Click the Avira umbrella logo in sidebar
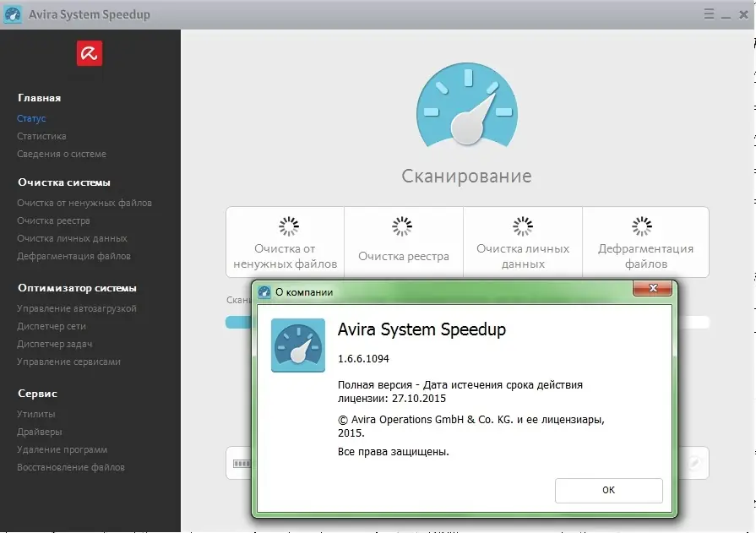This screenshot has height=533, width=756. pyautogui.click(x=89, y=53)
